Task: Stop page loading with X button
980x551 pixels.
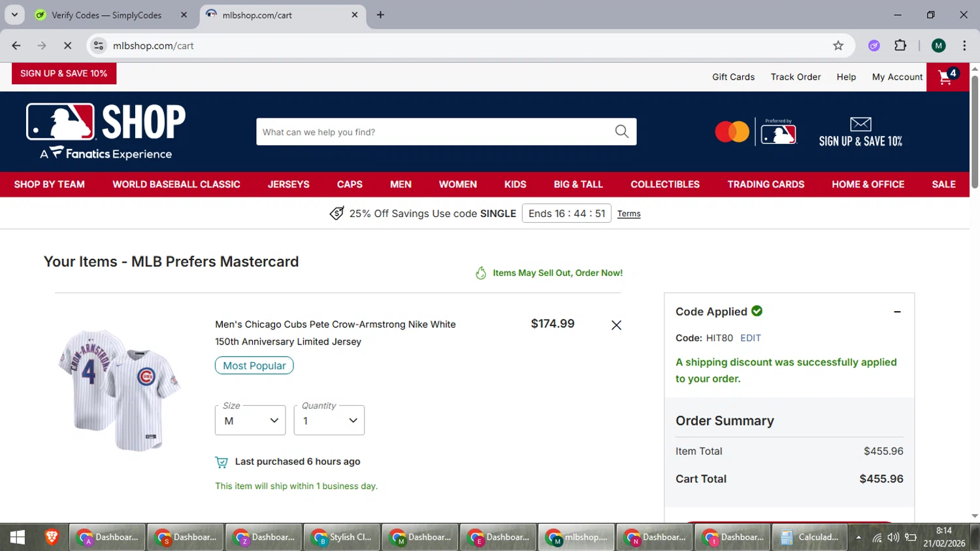Action: point(67,45)
